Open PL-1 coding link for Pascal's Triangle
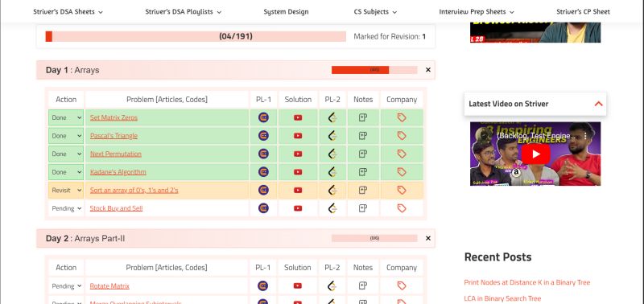The image size is (644, 304). pos(263,136)
